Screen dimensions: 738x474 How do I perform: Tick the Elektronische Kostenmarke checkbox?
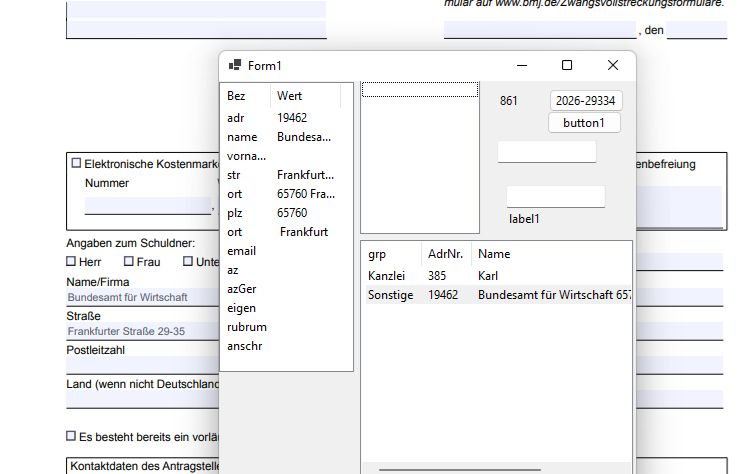tap(76, 163)
